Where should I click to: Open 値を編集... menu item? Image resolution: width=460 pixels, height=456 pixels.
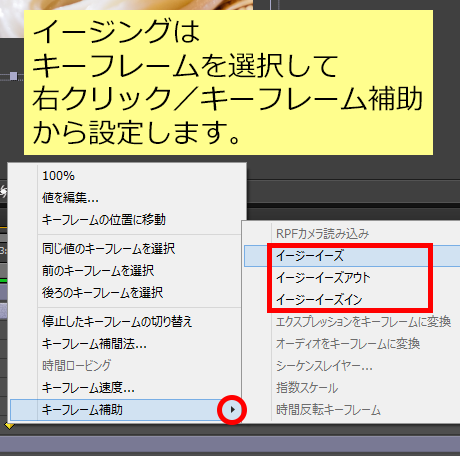click(126, 198)
